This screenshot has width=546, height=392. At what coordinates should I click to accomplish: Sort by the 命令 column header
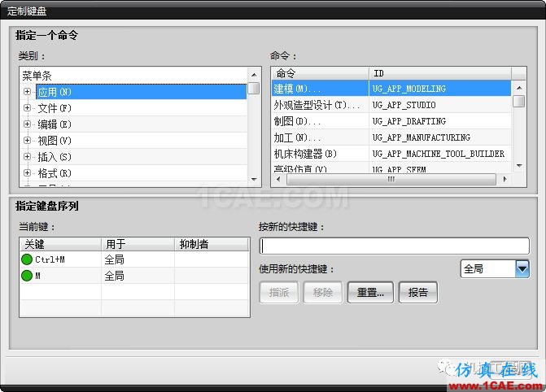click(320, 73)
